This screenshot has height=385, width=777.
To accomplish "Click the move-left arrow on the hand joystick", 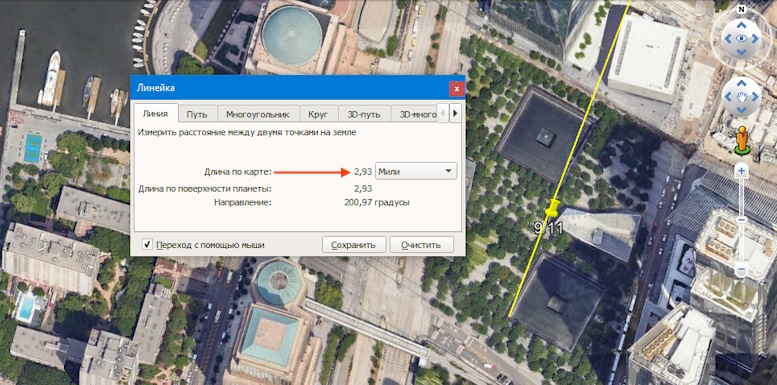I will (x=727, y=97).
